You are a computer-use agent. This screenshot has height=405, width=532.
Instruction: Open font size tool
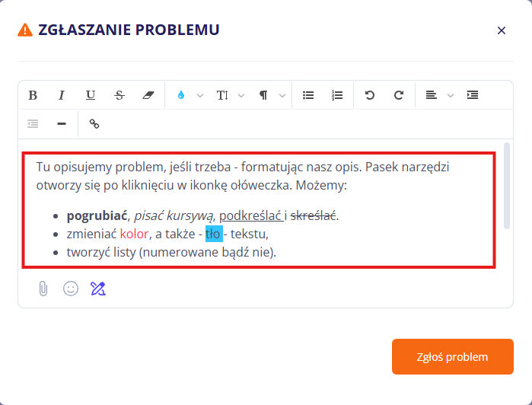pos(222,95)
